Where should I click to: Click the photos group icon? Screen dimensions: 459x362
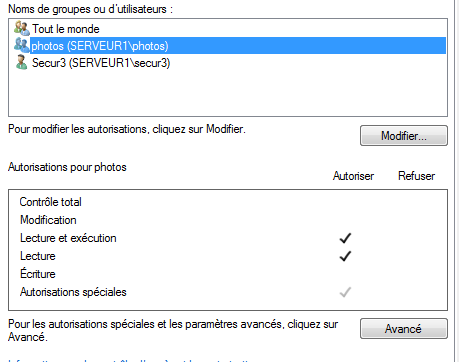[22, 45]
